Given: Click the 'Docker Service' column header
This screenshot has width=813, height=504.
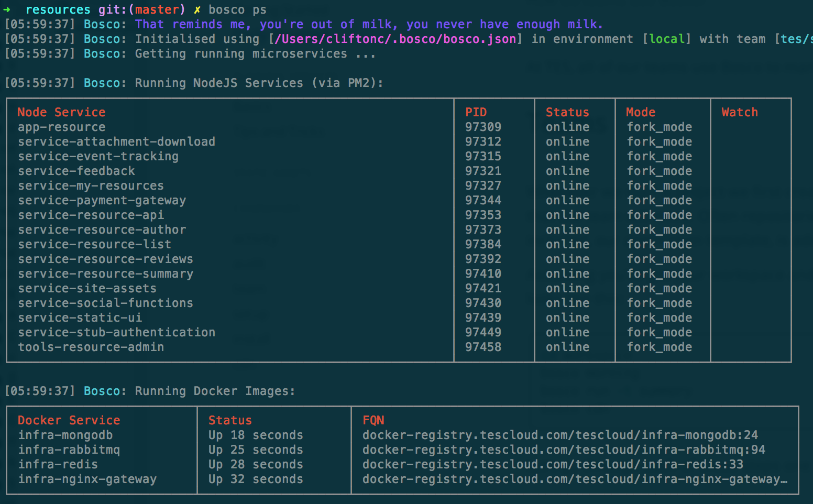Looking at the screenshot, I should [x=69, y=421].
